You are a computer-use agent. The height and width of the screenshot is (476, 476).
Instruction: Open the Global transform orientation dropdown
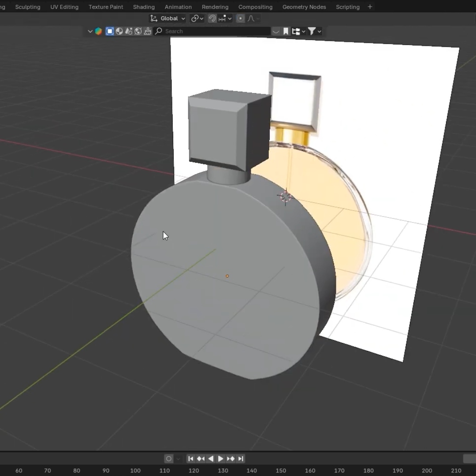(167, 19)
